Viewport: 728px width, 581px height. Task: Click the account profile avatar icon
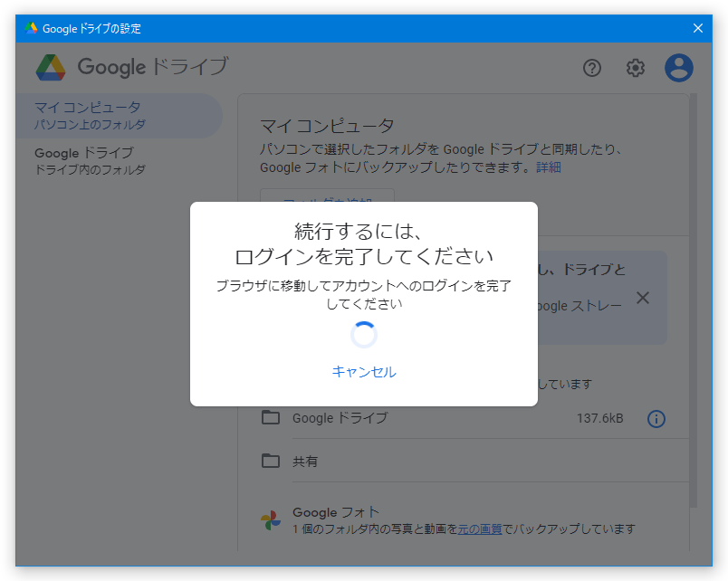[679, 68]
